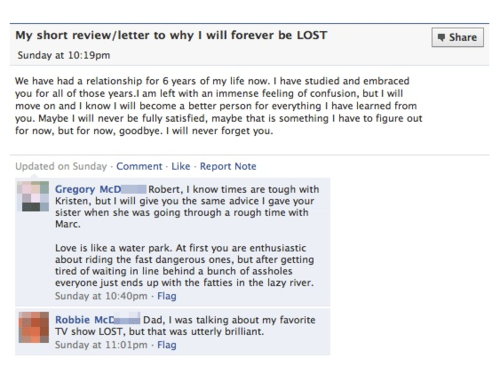Click Robbie's reply text mentioning TV show LOST
Image resolution: width=500 pixels, height=366 pixels.
tap(185, 326)
